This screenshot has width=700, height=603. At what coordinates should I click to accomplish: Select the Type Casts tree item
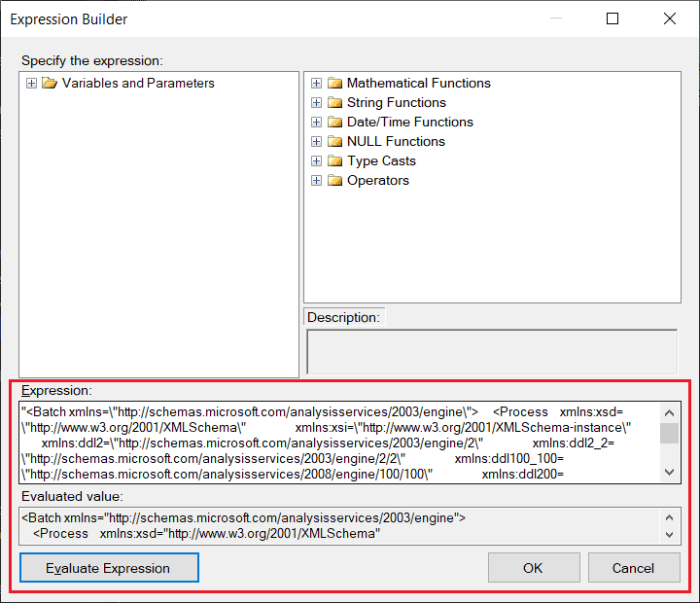point(381,160)
